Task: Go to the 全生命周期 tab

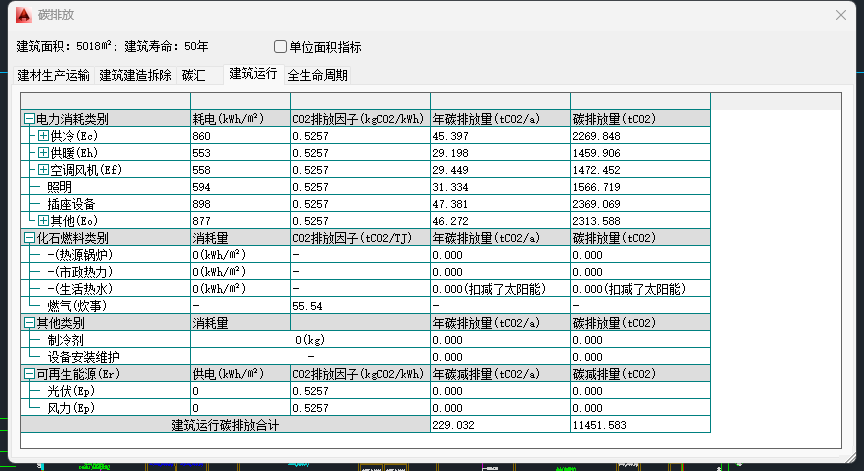Action: (318, 75)
